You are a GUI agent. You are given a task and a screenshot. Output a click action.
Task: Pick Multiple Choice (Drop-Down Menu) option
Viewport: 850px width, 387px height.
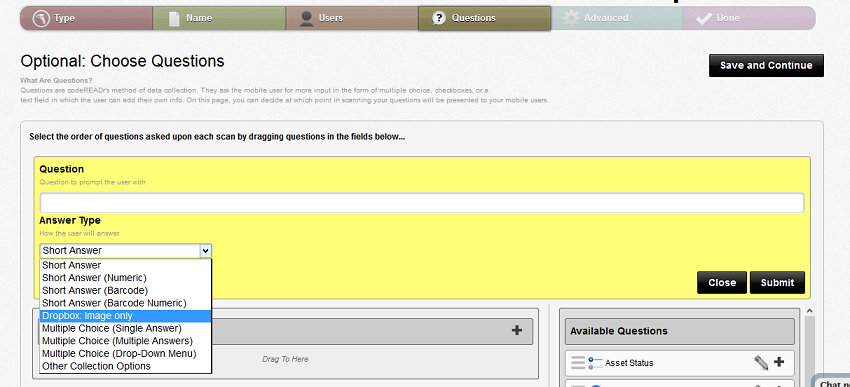click(x=126, y=353)
